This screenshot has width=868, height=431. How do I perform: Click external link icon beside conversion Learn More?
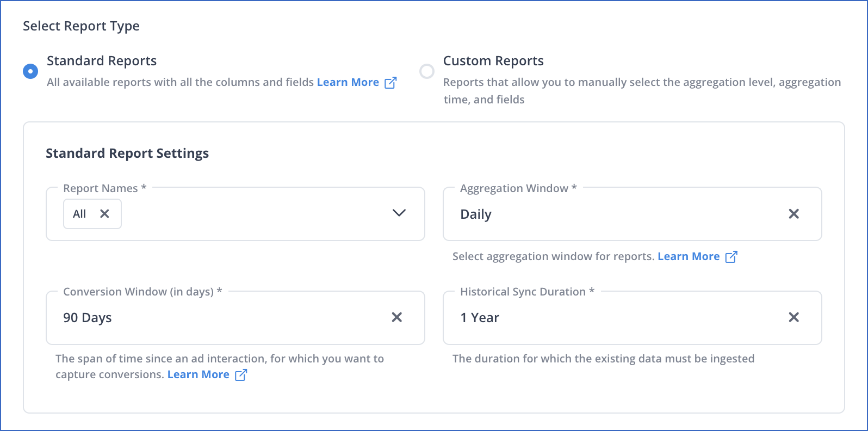241,375
